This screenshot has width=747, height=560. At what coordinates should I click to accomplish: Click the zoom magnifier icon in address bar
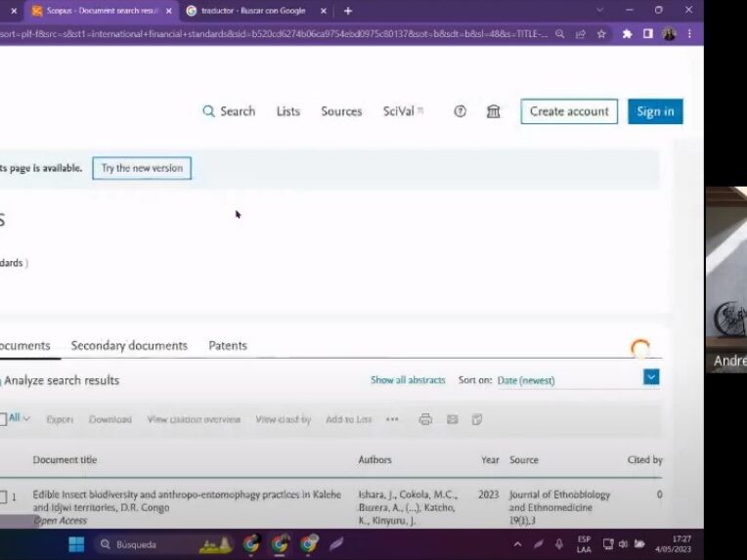560,34
